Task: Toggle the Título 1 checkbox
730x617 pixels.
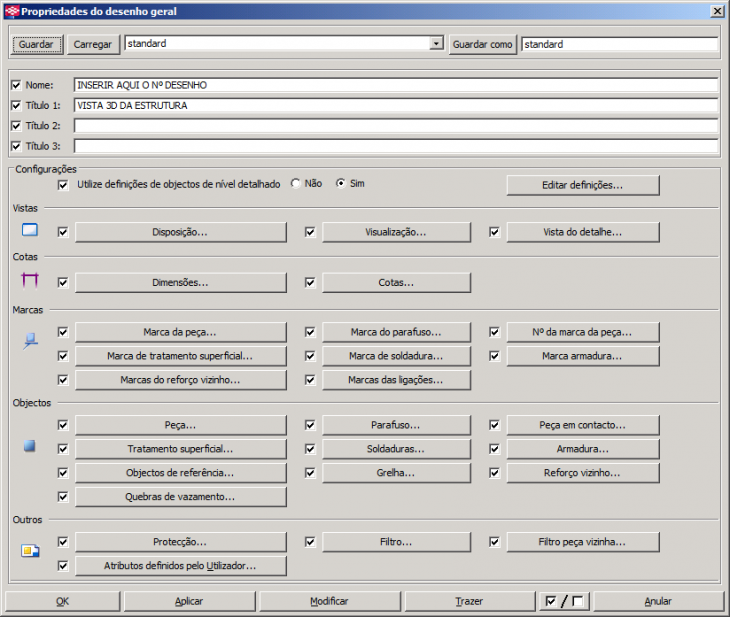Action: tap(16, 106)
